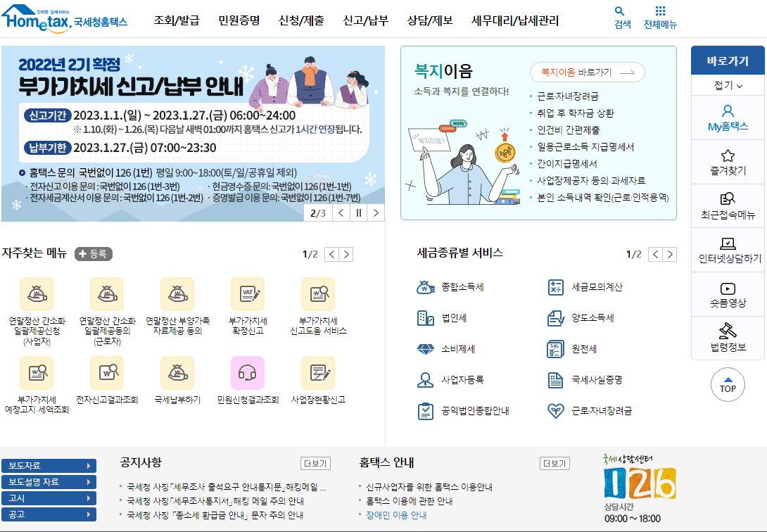Viewport: 767px width, 532px height.
Task: Select 사업자등록 service
Action: coord(450,380)
